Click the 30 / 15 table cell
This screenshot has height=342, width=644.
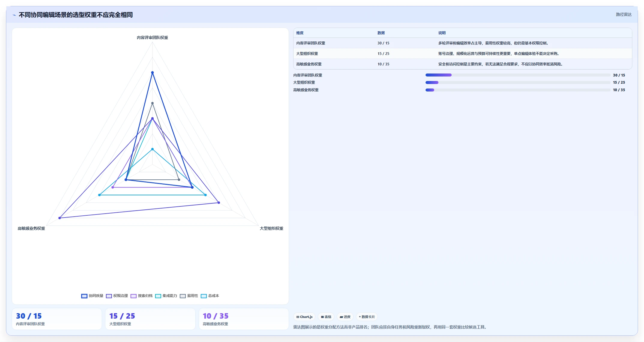(x=383, y=43)
